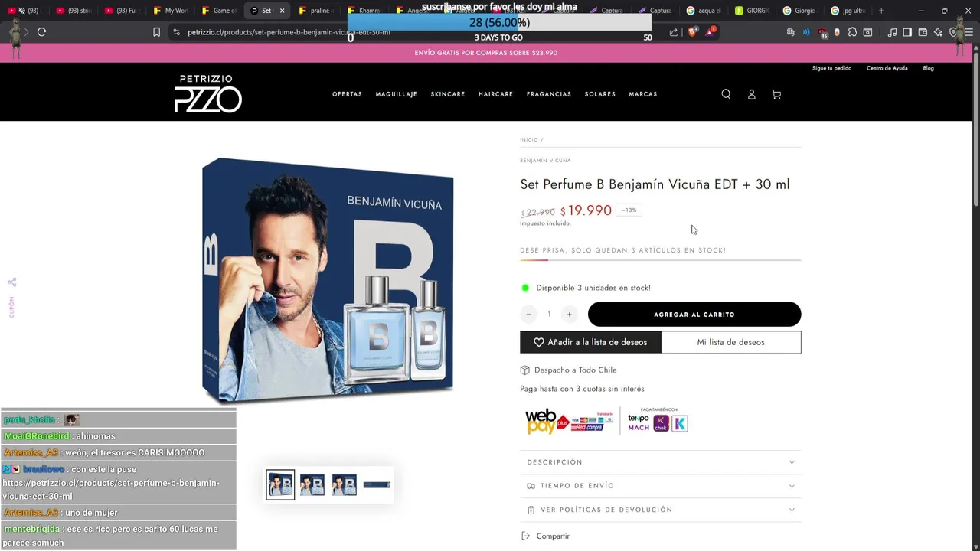This screenshot has height=551, width=980.
Task: Open the Brave wallet icon
Action: [923, 32]
